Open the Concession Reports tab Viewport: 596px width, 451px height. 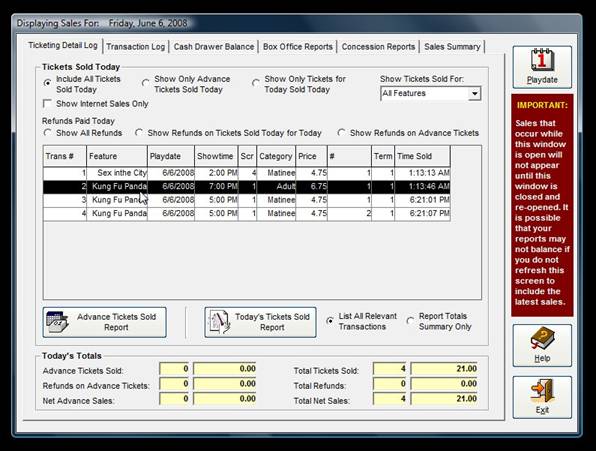(x=378, y=47)
